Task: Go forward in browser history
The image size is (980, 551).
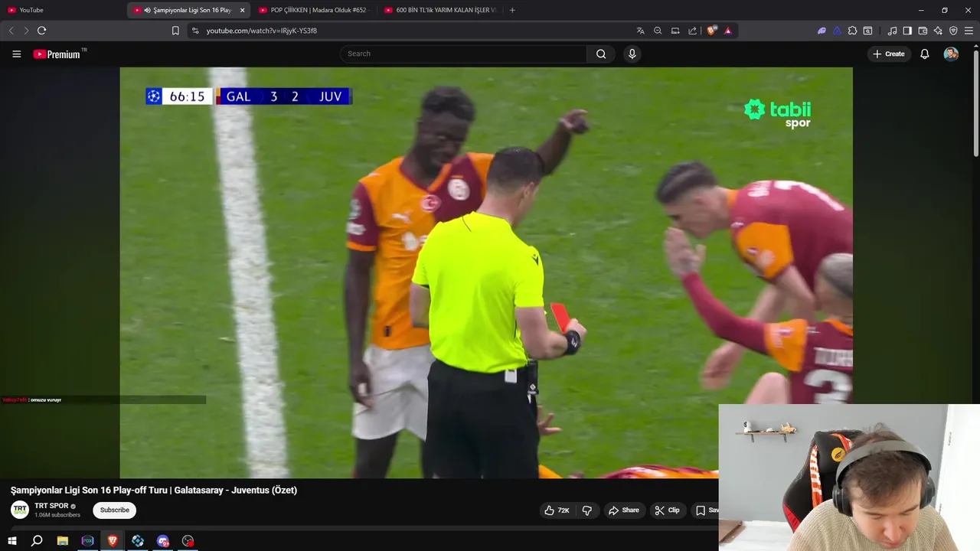Action: [x=26, y=31]
